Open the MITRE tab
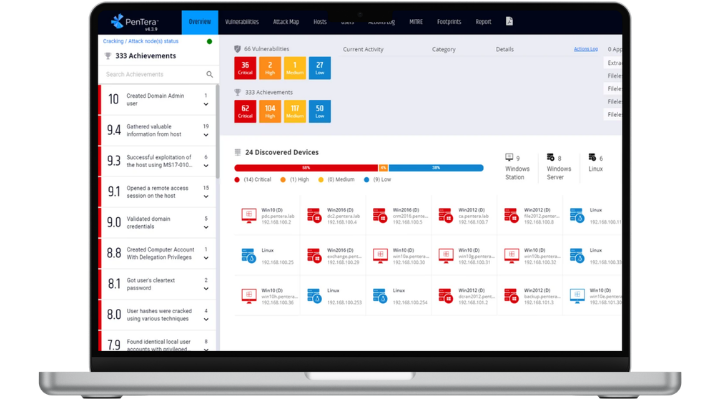This screenshot has height=400, width=720. tap(416, 22)
